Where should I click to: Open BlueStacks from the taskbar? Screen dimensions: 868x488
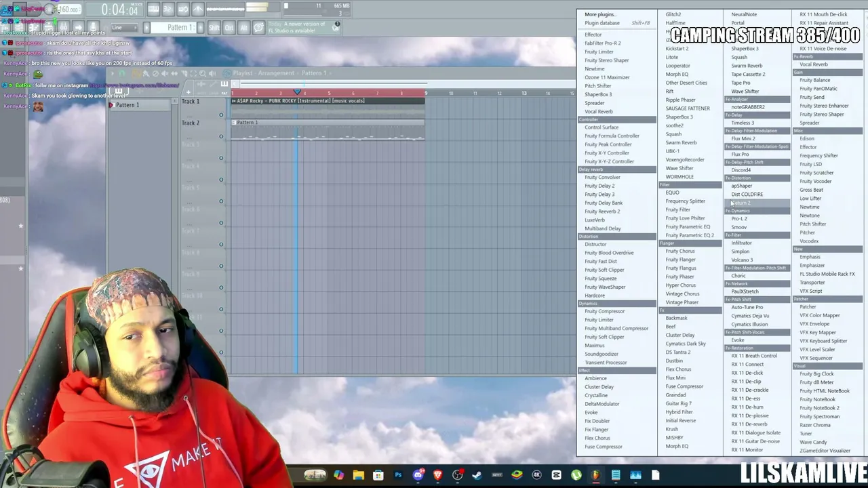(517, 475)
